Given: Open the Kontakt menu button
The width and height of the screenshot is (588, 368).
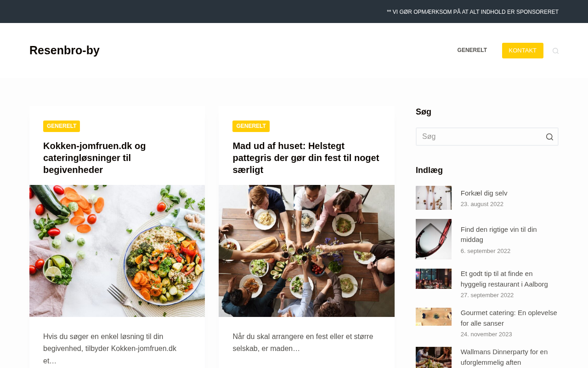Looking at the screenshot, I should 522,51.
